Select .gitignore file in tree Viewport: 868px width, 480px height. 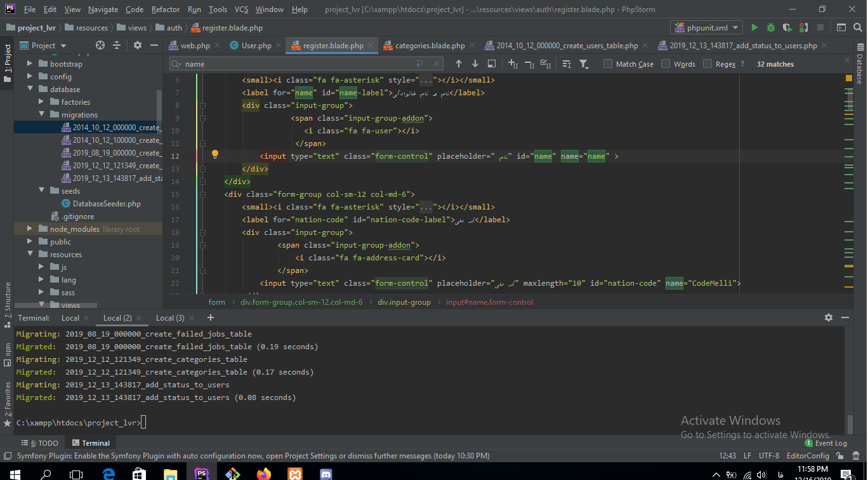[77, 217]
